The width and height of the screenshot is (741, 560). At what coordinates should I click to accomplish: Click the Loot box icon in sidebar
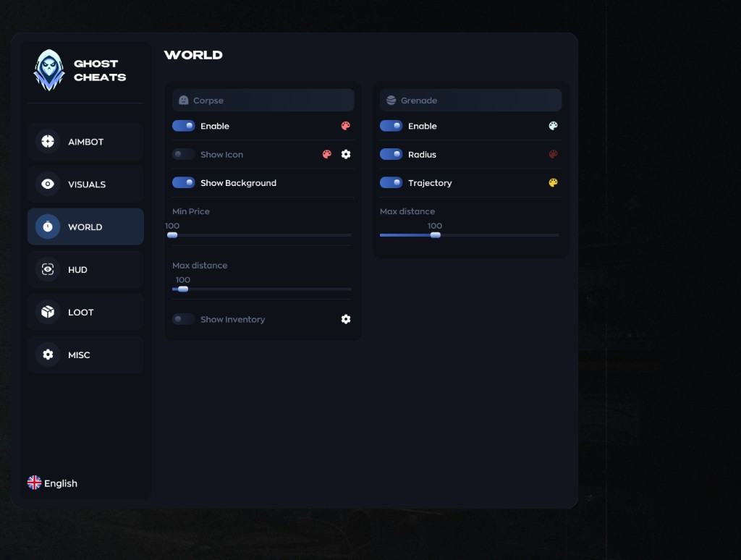(x=48, y=313)
